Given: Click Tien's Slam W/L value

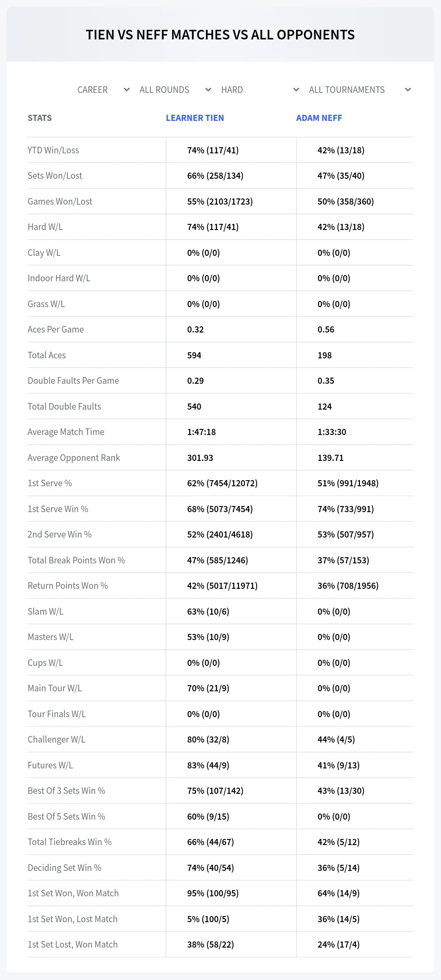Looking at the screenshot, I should pyautogui.click(x=208, y=612).
